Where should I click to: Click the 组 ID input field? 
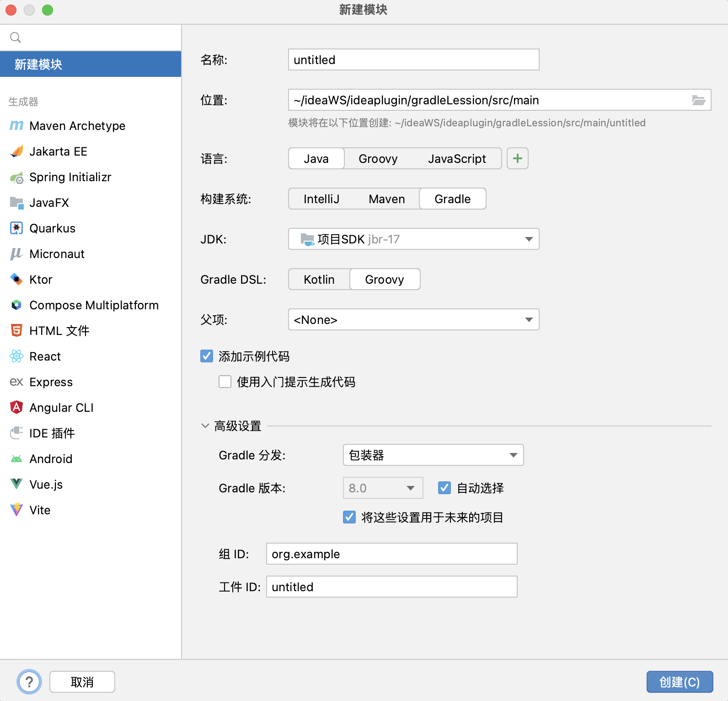point(392,554)
